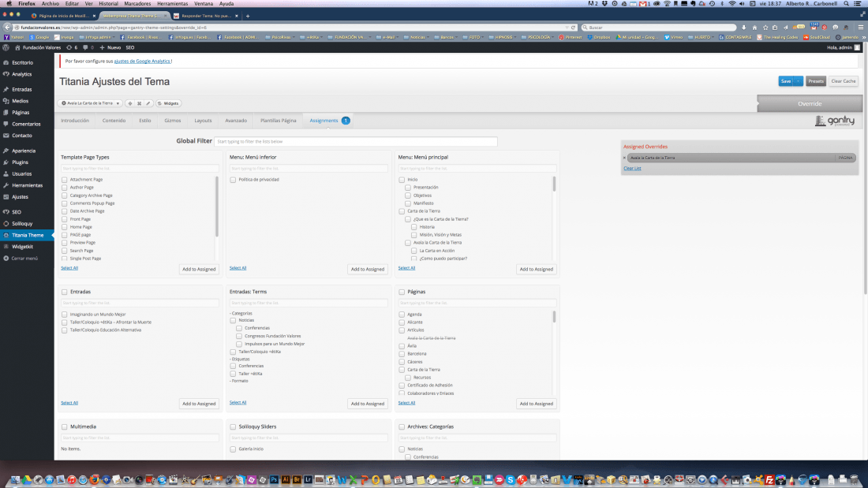Click Clear List in Assigned Overrides
The width and height of the screenshot is (868, 488).
coord(632,168)
